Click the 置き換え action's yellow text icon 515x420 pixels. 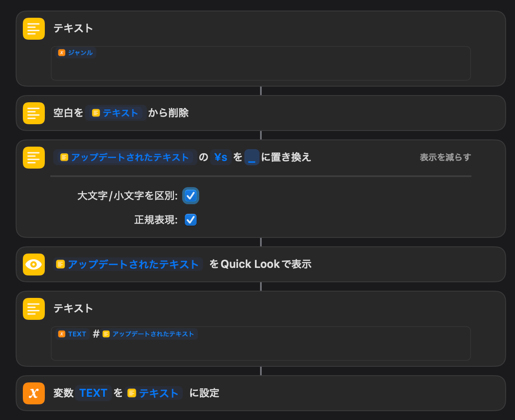pos(34,158)
